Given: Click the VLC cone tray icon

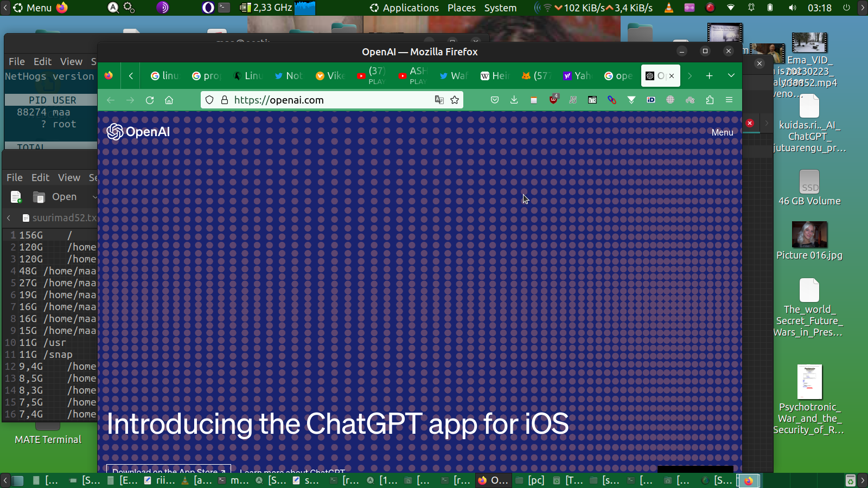Looking at the screenshot, I should click(669, 8).
